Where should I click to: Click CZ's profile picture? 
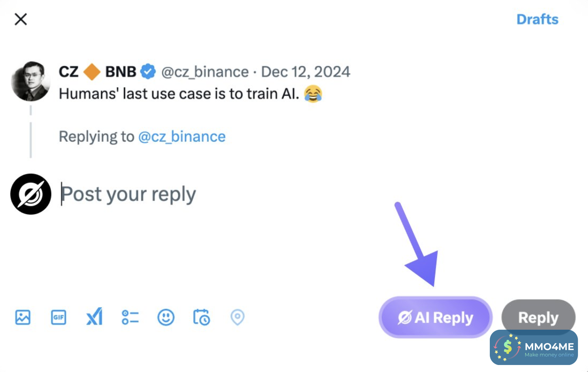coord(30,81)
